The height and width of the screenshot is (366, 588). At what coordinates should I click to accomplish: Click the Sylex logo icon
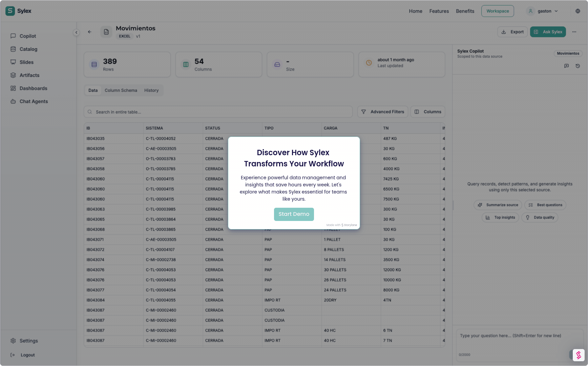(10, 11)
